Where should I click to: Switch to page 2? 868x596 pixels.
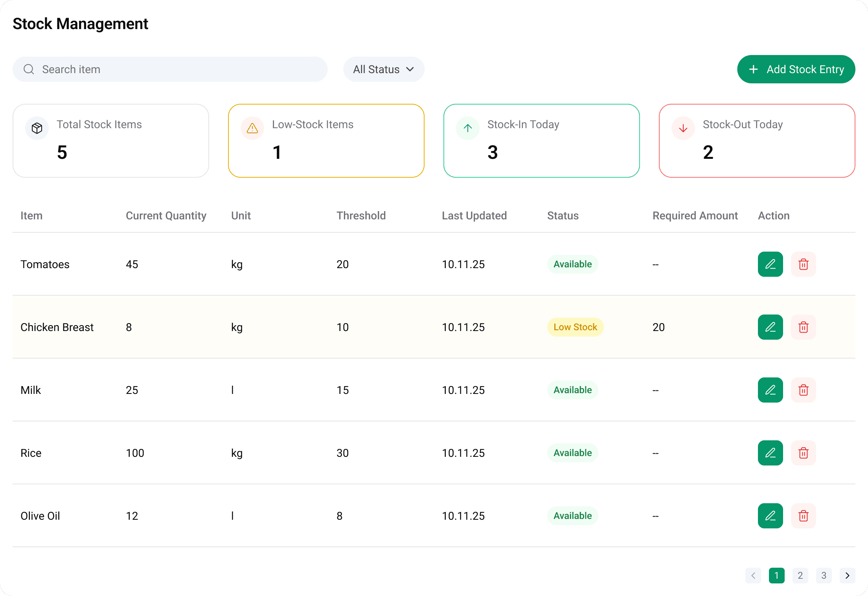[800, 576]
